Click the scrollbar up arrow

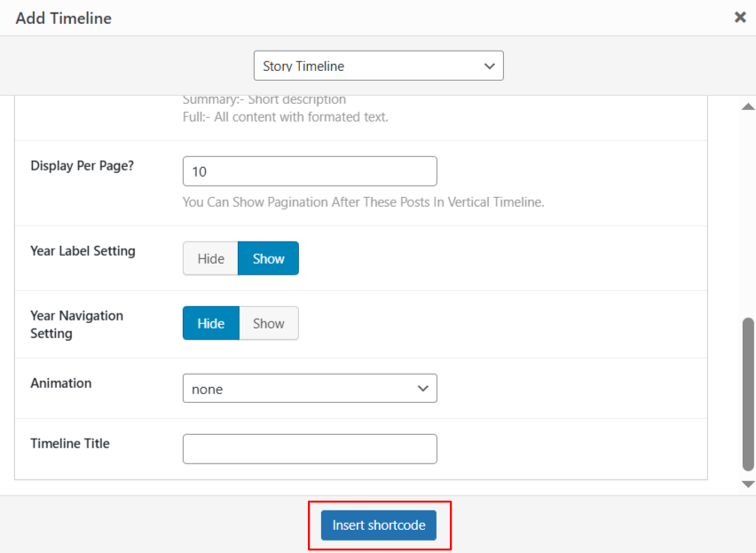[x=747, y=107]
